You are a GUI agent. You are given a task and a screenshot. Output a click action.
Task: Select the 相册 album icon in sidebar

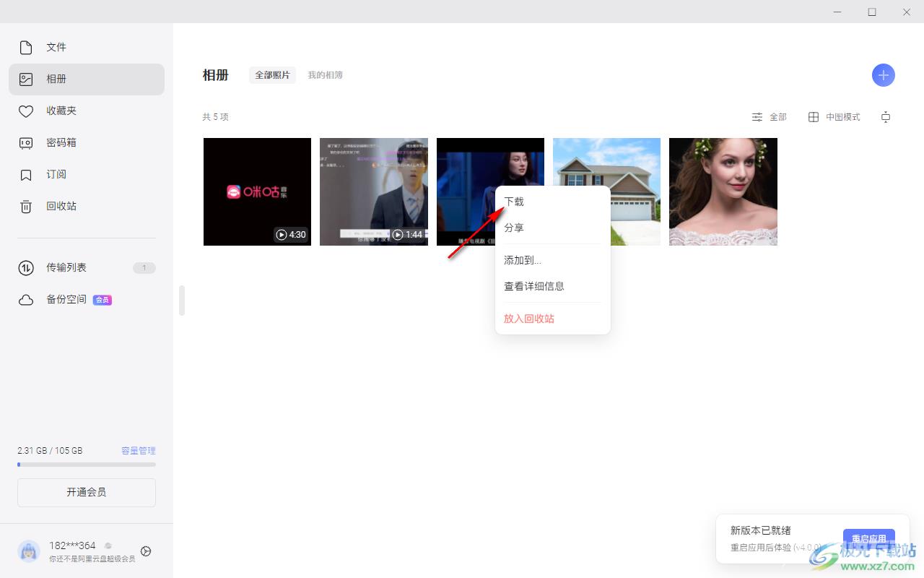pyautogui.click(x=26, y=79)
